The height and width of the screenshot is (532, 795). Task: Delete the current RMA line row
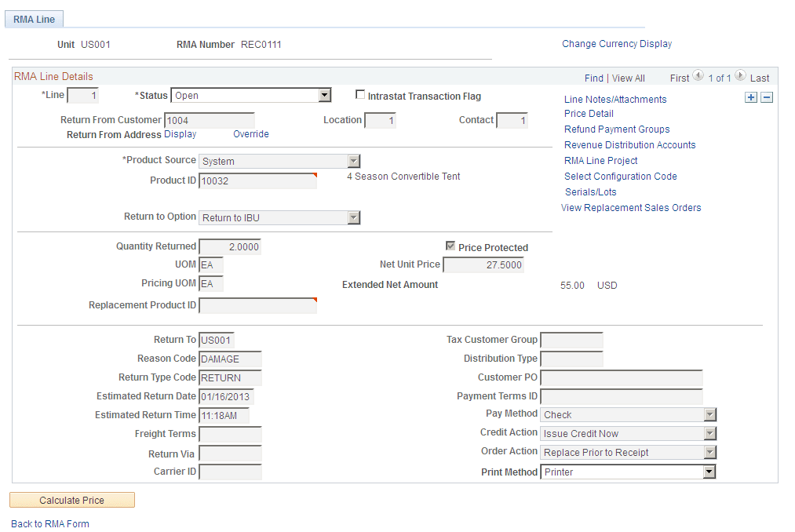767,97
